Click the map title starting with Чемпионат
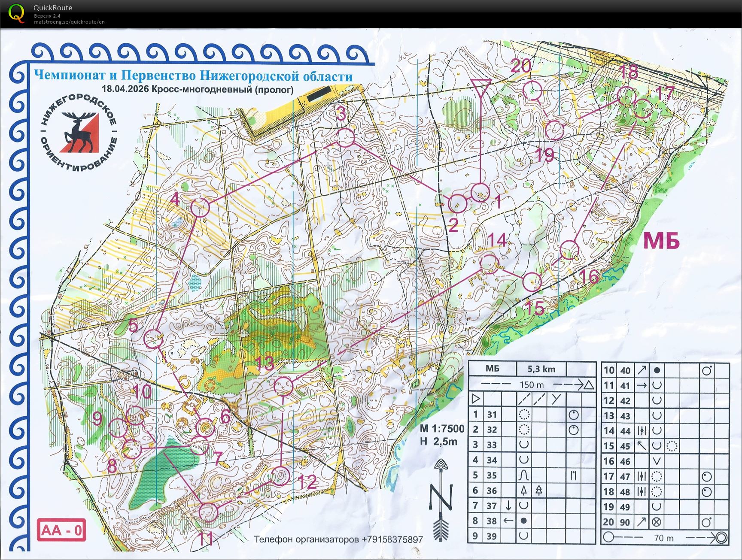Viewport: 742px width, 560px height. tap(193, 76)
